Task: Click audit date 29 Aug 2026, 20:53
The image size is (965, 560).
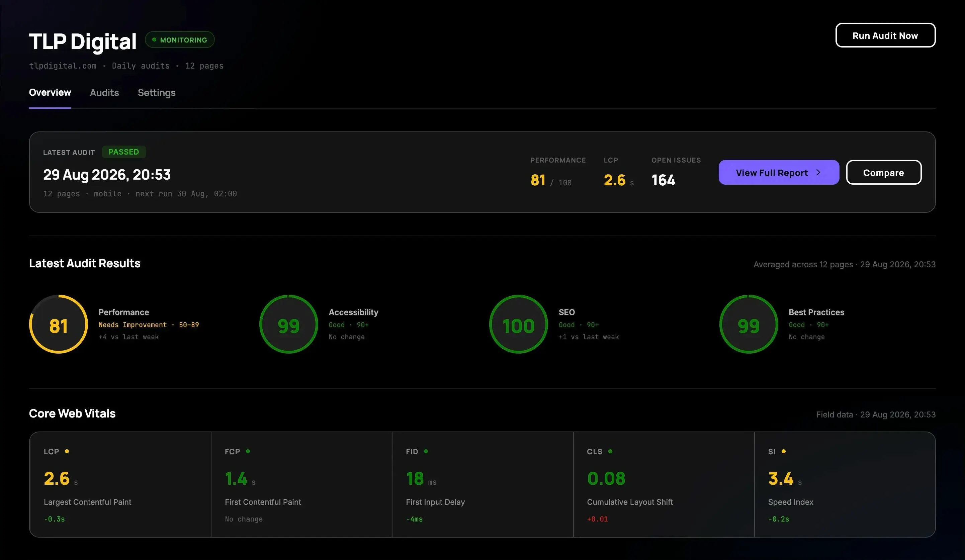Action: [x=107, y=175]
